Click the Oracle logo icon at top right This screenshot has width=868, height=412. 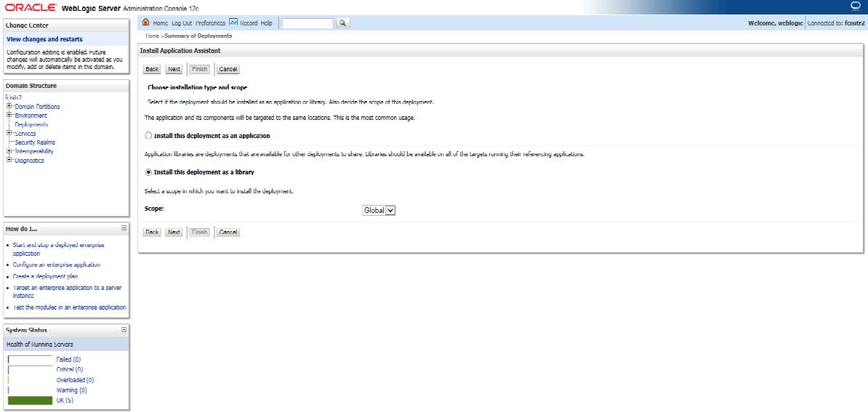(x=855, y=6)
